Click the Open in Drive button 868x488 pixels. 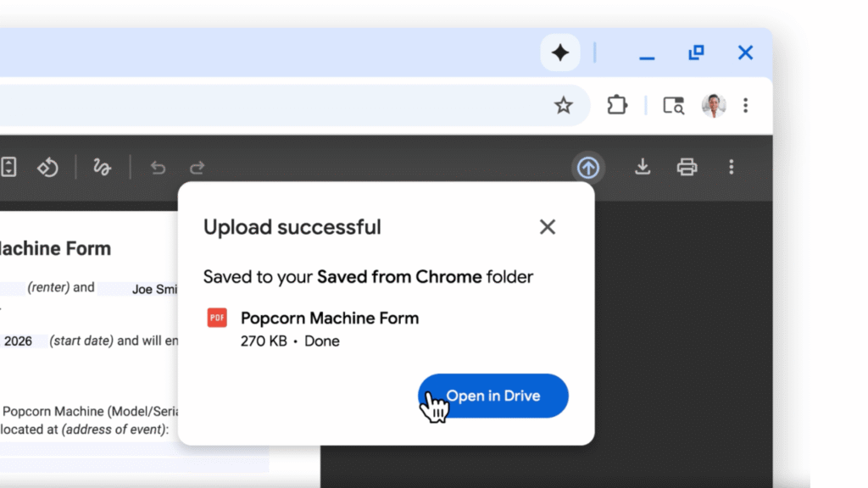[x=492, y=396]
